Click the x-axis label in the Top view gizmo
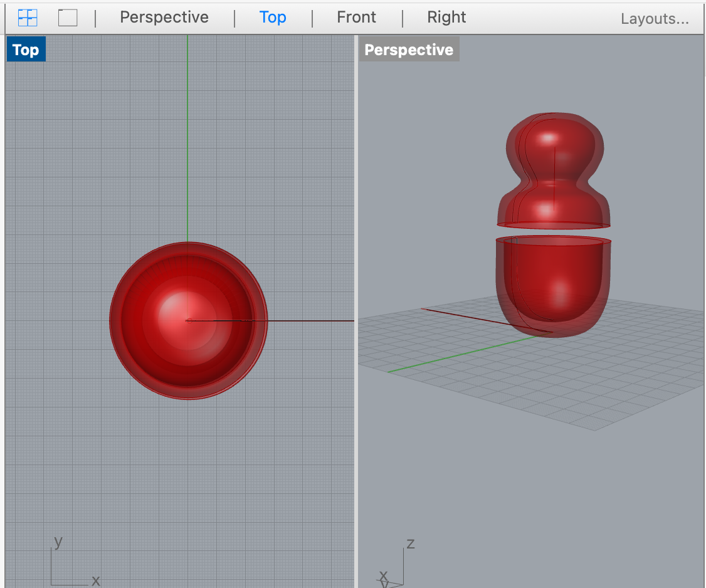 click(x=95, y=580)
